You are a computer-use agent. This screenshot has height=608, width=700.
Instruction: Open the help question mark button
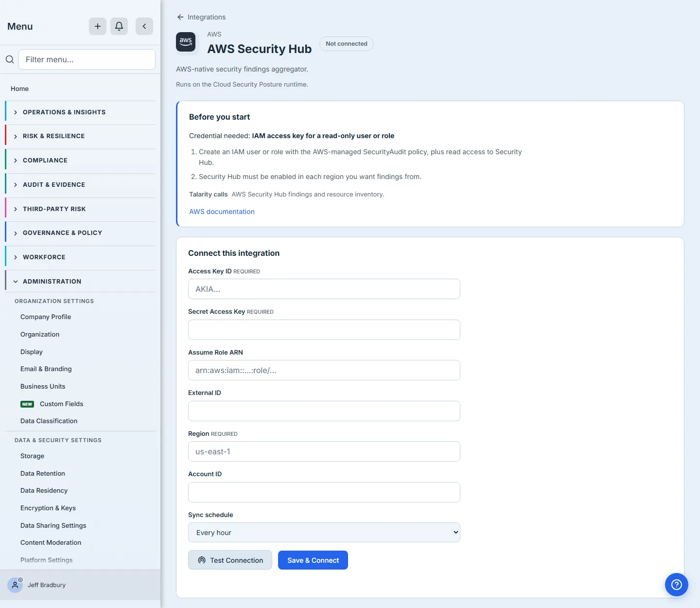pyautogui.click(x=676, y=585)
